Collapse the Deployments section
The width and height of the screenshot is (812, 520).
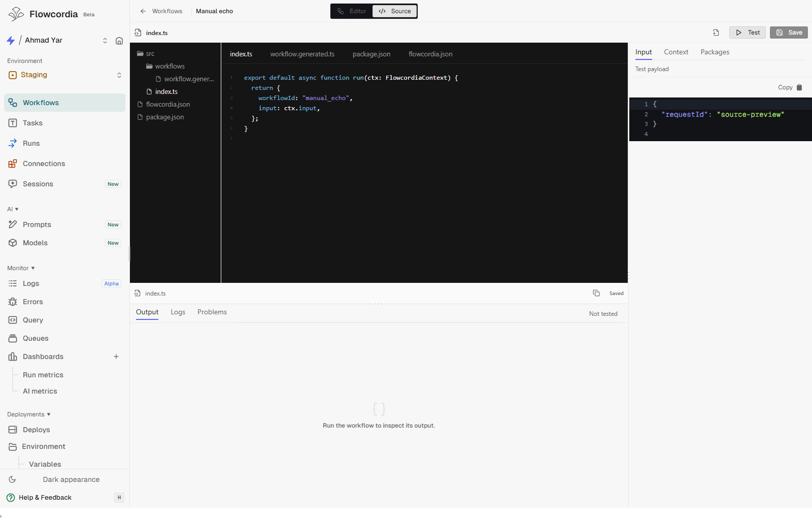(x=29, y=414)
